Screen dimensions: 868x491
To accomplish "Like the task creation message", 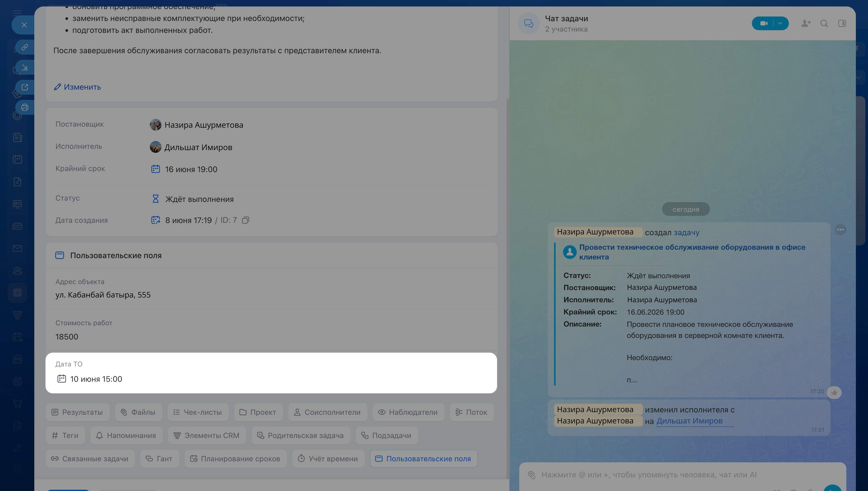I will pyautogui.click(x=834, y=392).
